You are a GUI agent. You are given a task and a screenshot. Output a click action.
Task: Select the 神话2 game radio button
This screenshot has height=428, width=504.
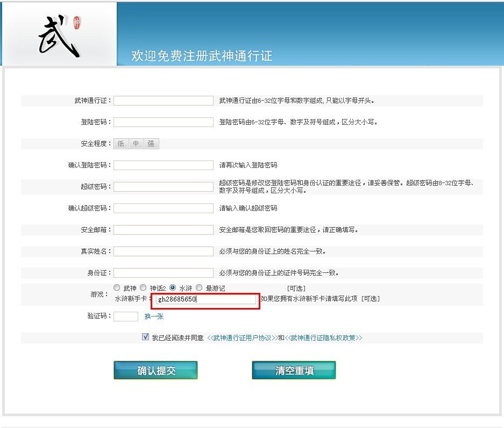[x=142, y=287]
